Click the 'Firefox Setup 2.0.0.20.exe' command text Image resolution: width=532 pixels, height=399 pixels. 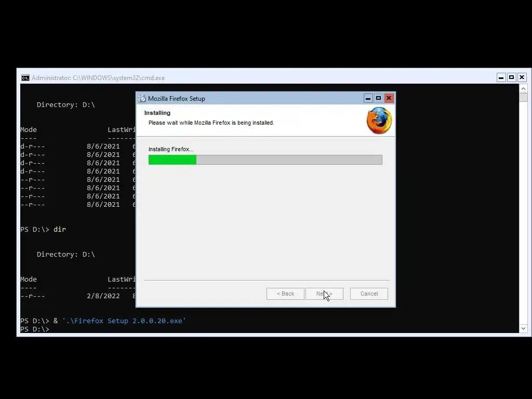tap(124, 321)
